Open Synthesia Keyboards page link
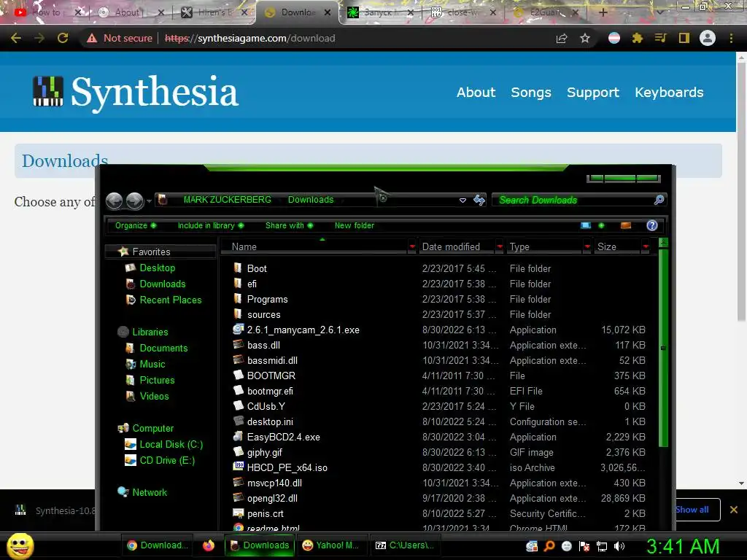747x560 pixels. pos(669,92)
